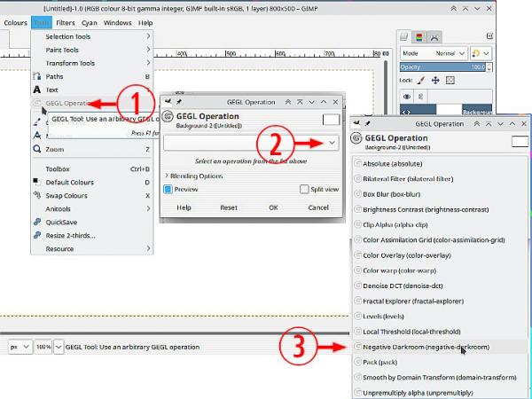This screenshot has height=399, width=532.
Task: Expand the Paint Tools submenu
Action: click(x=91, y=50)
